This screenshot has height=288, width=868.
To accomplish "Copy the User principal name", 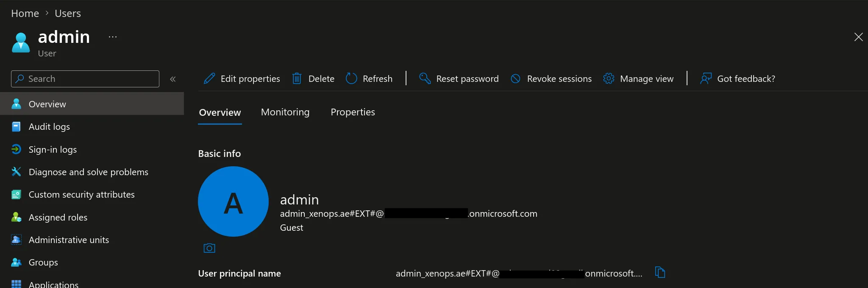I will pos(660,272).
